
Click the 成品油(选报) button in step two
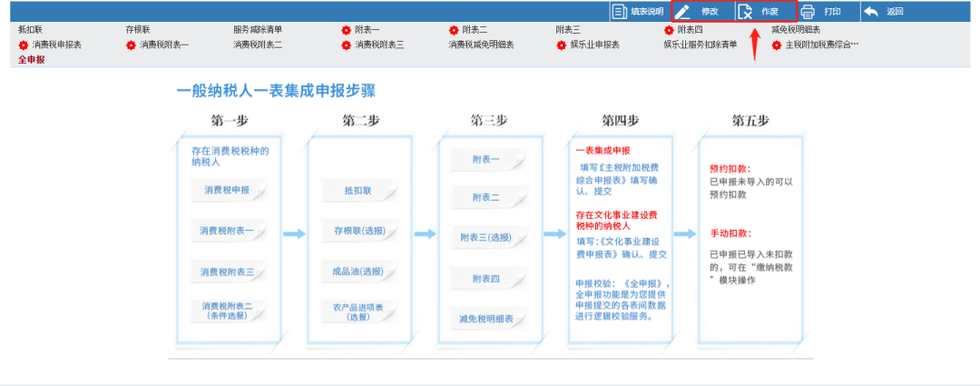click(x=359, y=272)
